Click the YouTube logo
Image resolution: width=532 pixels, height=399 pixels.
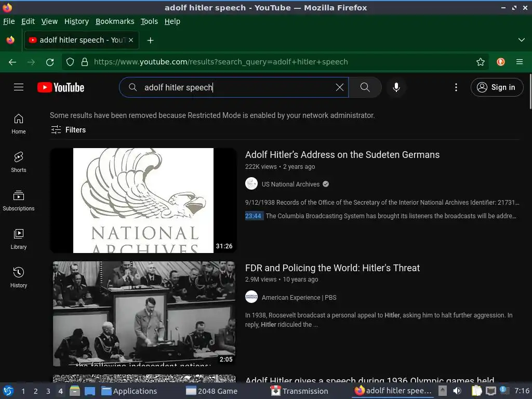(x=61, y=87)
